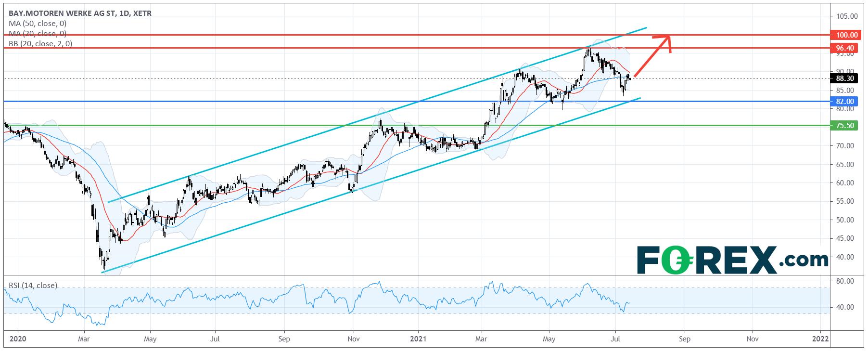
Task: Click the Nov label after 2021 on time axis
Action: coord(753,339)
